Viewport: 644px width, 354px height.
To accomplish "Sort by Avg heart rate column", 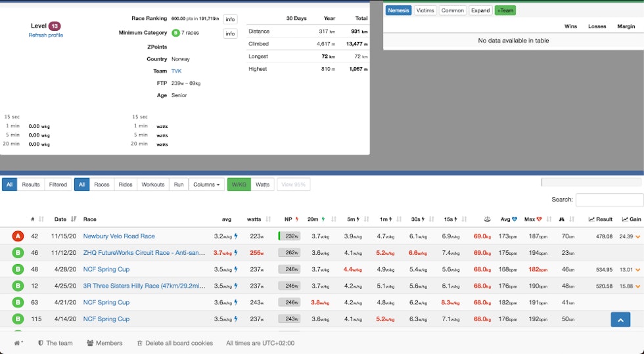I will point(509,219).
